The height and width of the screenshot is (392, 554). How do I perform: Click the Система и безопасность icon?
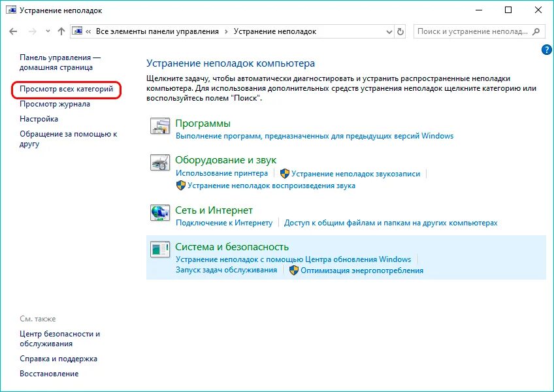[160, 249]
